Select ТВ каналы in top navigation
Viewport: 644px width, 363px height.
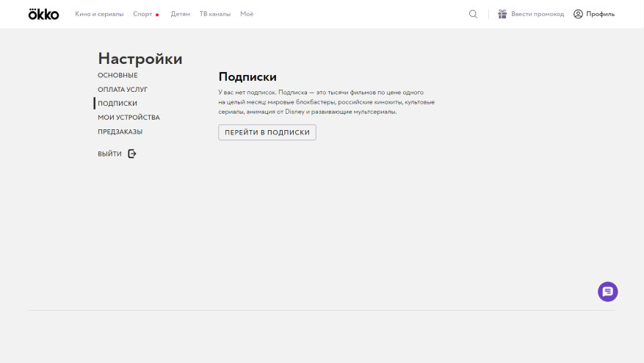214,14
